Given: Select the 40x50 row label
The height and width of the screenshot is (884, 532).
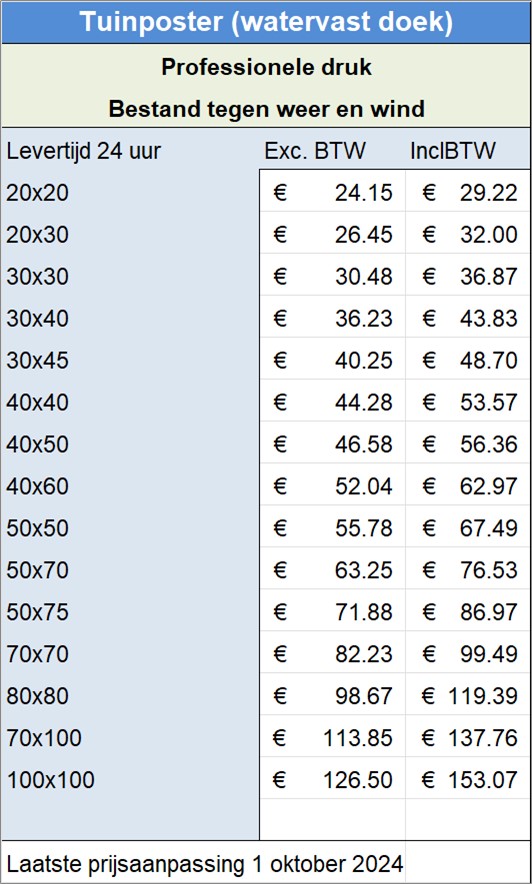Looking at the screenshot, I should [37, 444].
